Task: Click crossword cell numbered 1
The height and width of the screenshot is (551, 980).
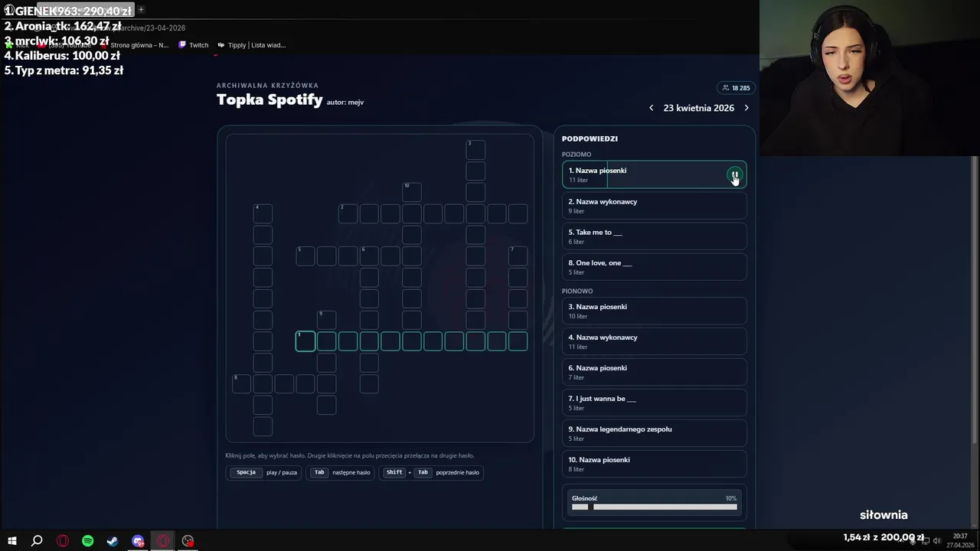Action: click(x=305, y=341)
